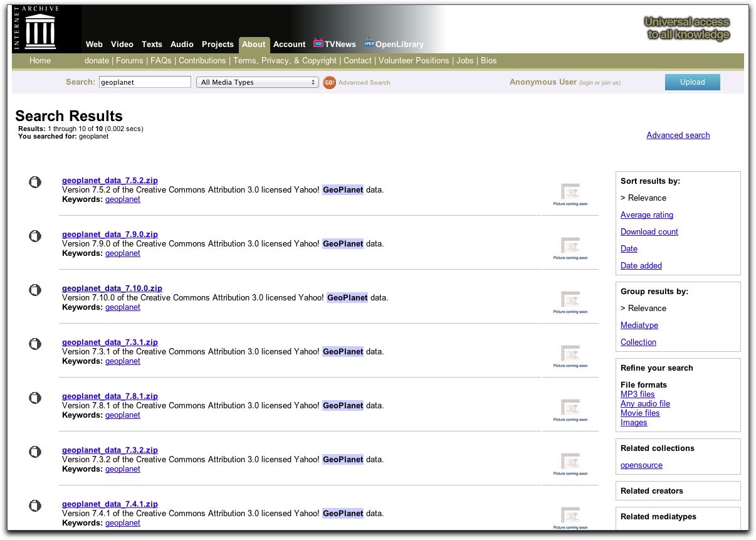Click geoplanet keyword under geoplanet_data_7.5.2.zip

(x=123, y=199)
